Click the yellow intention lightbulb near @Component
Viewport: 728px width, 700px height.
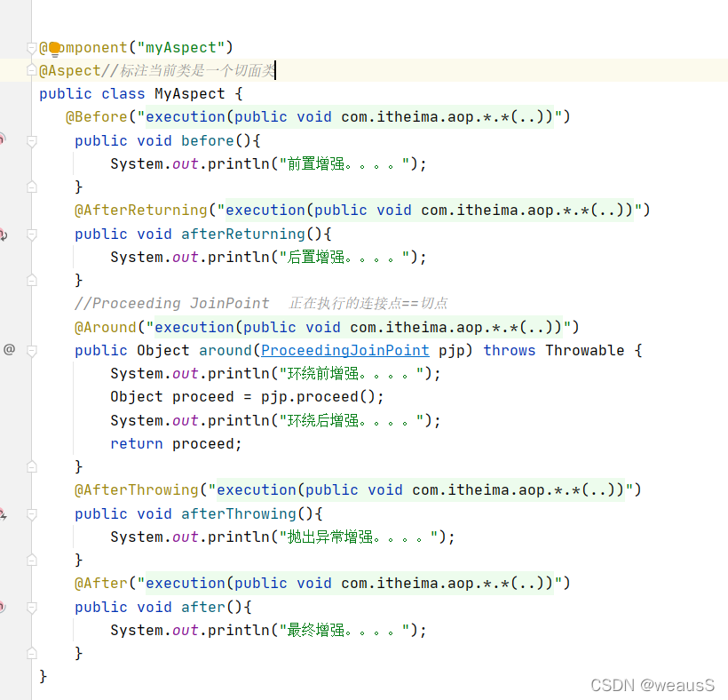coord(55,48)
